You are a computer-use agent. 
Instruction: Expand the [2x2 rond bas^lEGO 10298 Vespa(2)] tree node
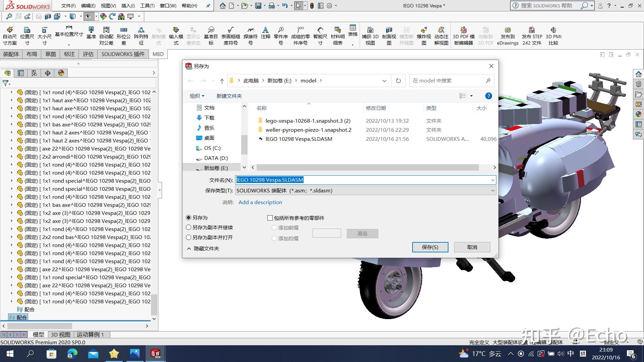11,237
